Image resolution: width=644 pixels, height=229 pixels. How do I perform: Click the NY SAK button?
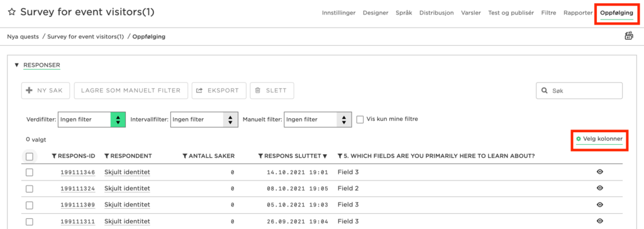(45, 91)
